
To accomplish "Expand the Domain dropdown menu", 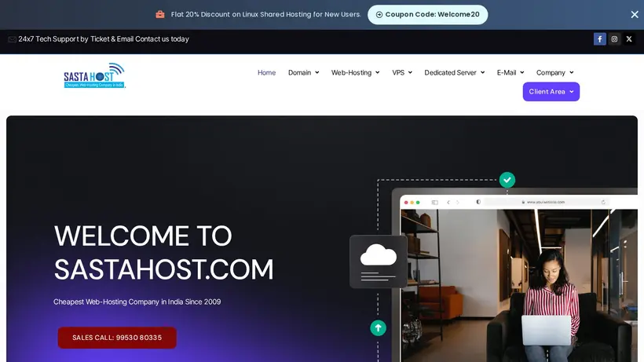I will coord(303,73).
